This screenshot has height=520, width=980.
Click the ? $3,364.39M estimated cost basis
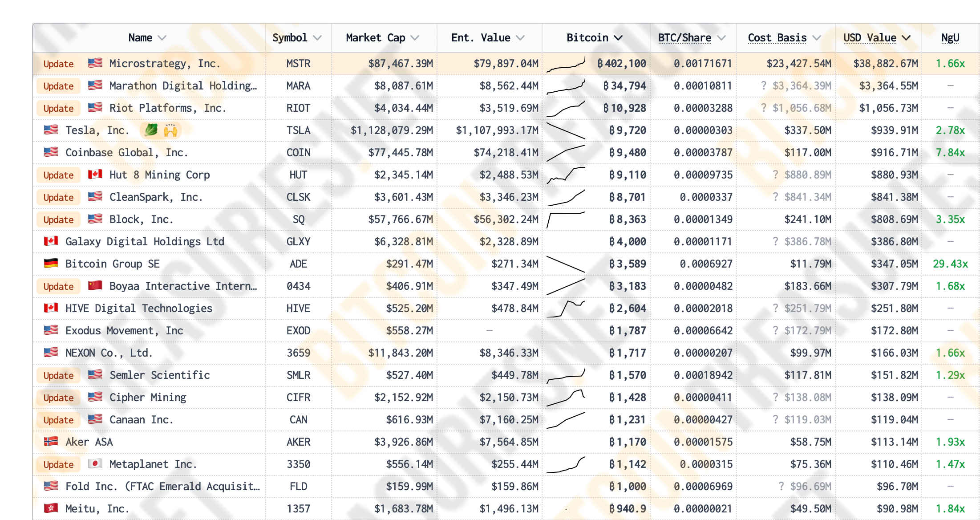coord(796,86)
